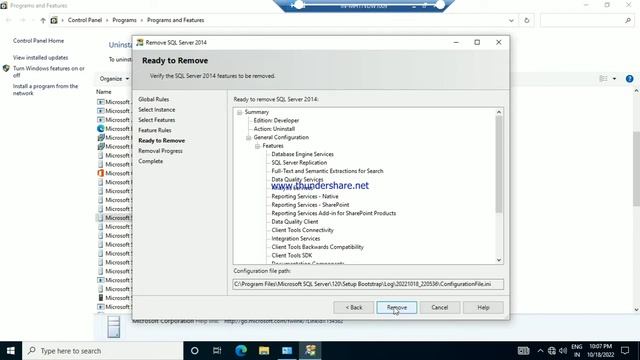Select Removal Progress wizard step
The width and height of the screenshot is (640, 360).
pyautogui.click(x=160, y=151)
